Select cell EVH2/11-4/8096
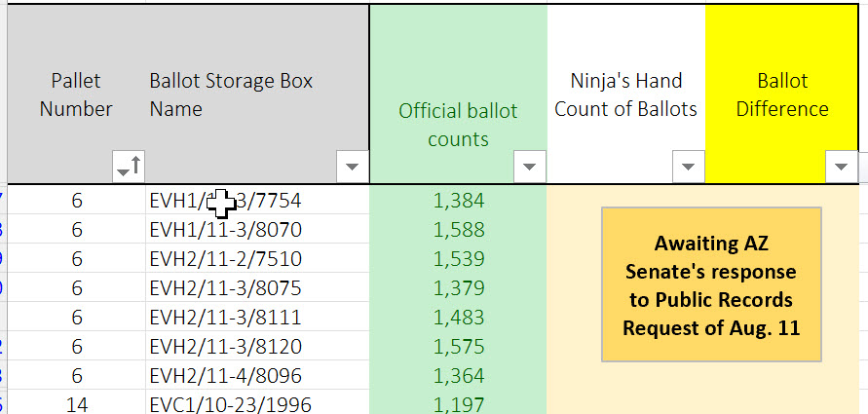This screenshot has width=868, height=414. (225, 376)
